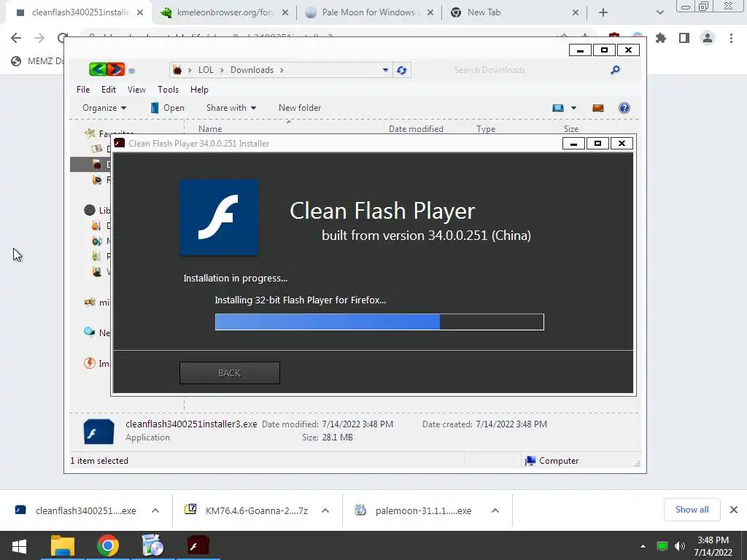The width and height of the screenshot is (747, 560).
Task: Click the recent pages dropdown near nav arrows
Action: coord(132,71)
